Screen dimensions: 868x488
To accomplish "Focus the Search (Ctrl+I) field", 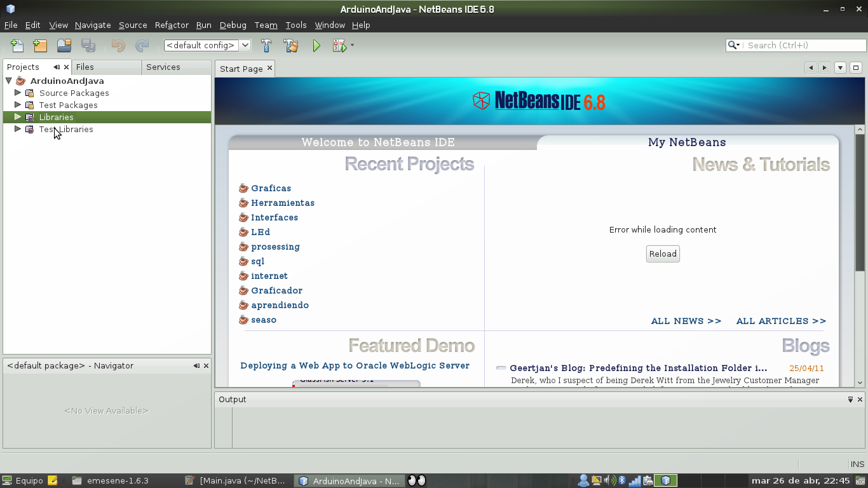I will tap(804, 45).
